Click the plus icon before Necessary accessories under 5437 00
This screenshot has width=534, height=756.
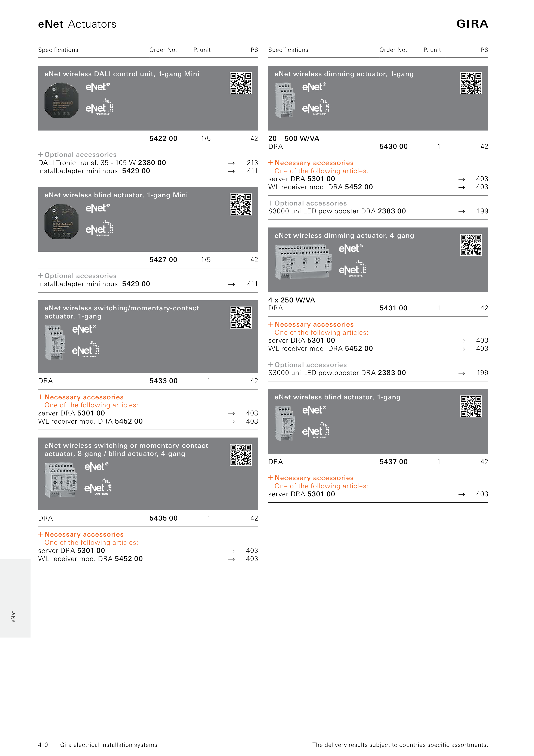pyautogui.click(x=271, y=478)
